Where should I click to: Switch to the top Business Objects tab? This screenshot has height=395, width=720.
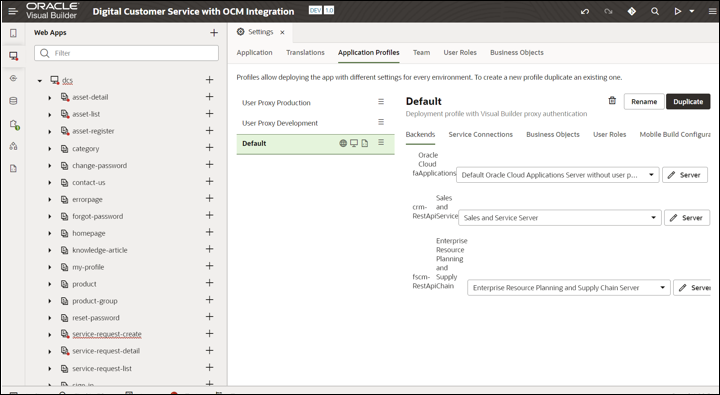(517, 52)
